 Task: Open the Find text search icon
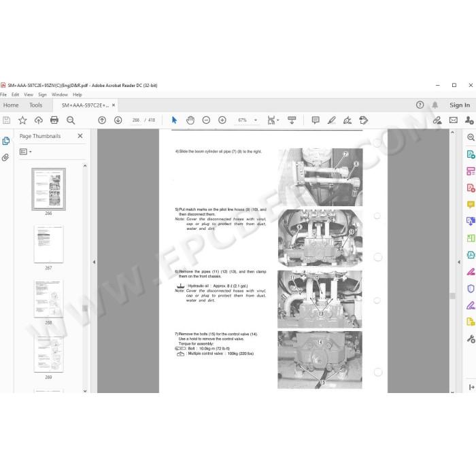point(71,120)
